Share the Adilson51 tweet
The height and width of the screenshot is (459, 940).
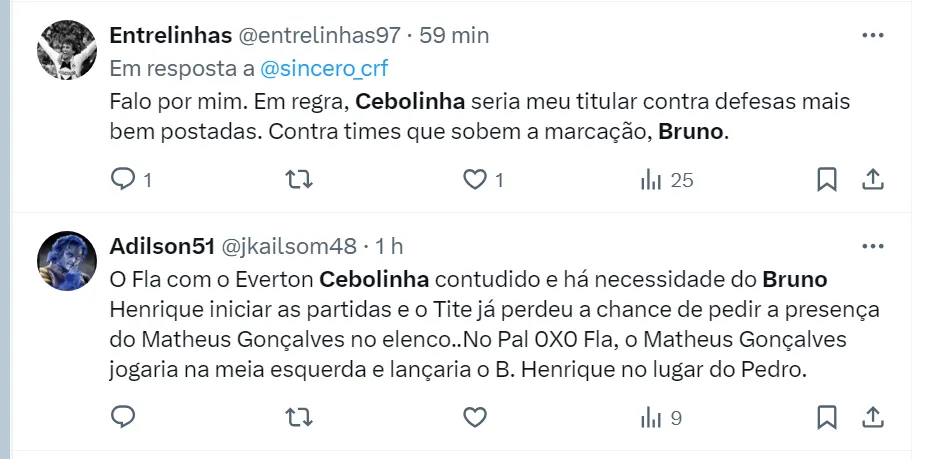point(872,417)
